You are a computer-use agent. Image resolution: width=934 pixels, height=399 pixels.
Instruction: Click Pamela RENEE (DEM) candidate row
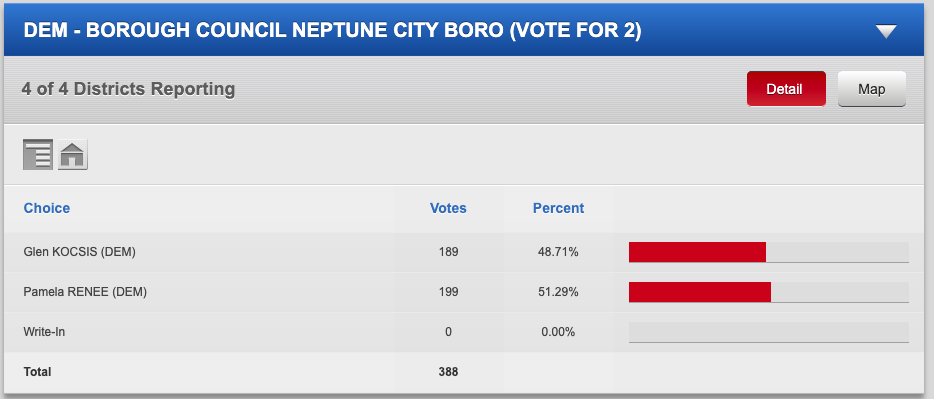pos(466,292)
